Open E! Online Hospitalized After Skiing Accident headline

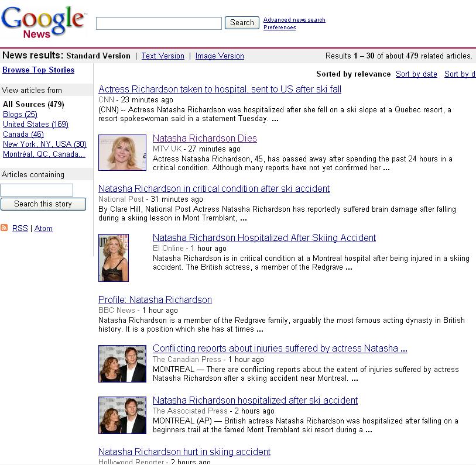point(265,238)
